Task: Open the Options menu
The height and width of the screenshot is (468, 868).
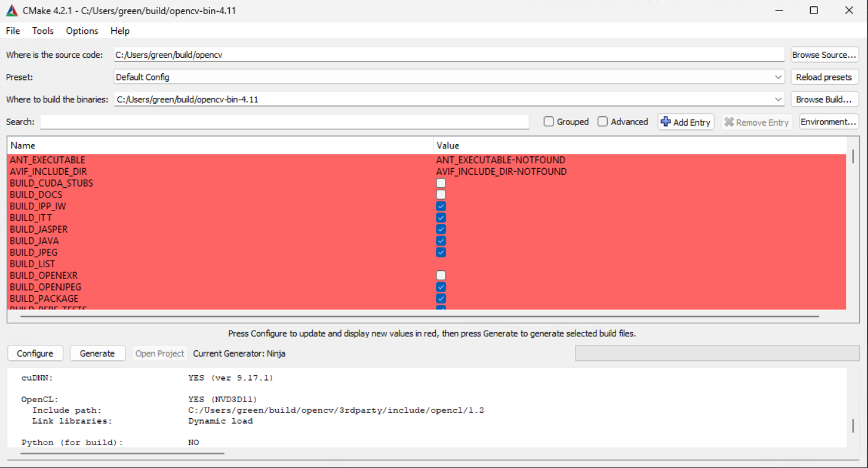Action: pos(81,31)
